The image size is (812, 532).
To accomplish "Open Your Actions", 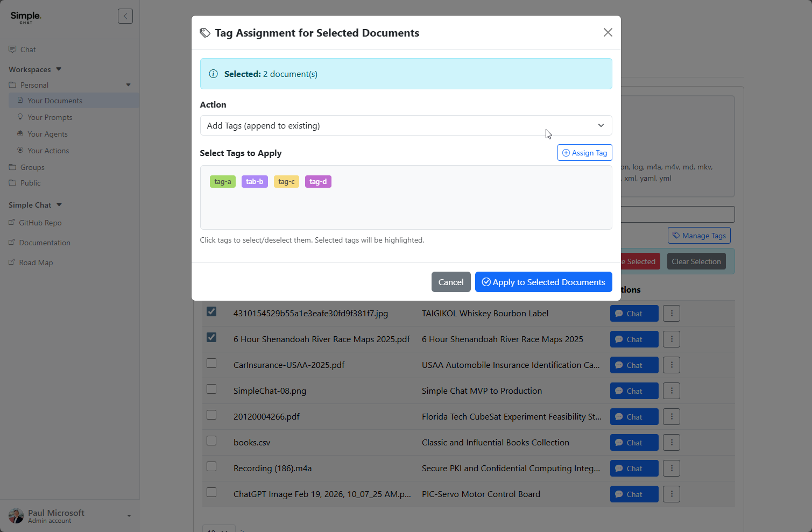I will pyautogui.click(x=48, y=151).
